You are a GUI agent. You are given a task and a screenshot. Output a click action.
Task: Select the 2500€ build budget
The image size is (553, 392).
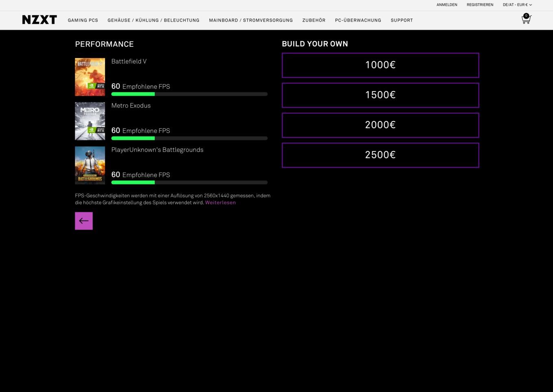tap(380, 155)
